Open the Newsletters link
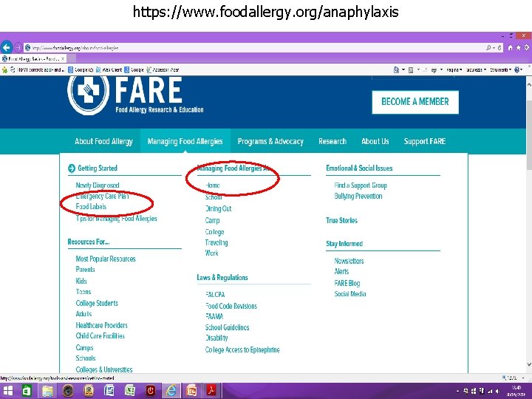Screen dimensions: 532x399 click(349, 261)
